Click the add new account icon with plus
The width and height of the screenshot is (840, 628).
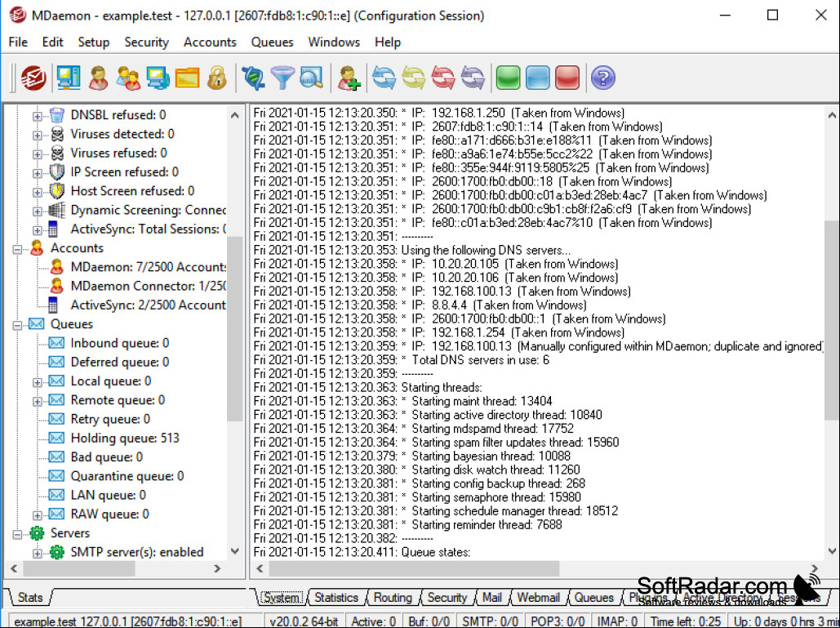pyautogui.click(x=349, y=78)
